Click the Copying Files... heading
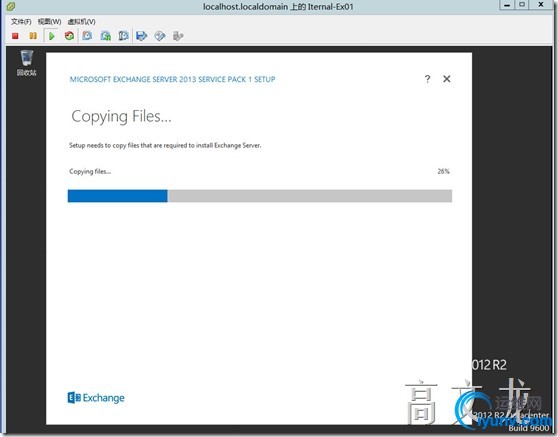558x437 pixels. pyautogui.click(x=121, y=116)
